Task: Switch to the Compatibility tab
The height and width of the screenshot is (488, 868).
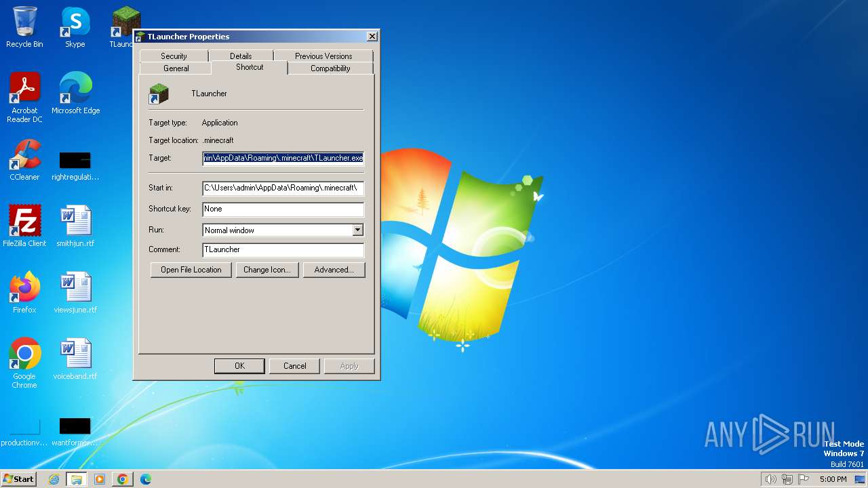Action: pos(330,68)
